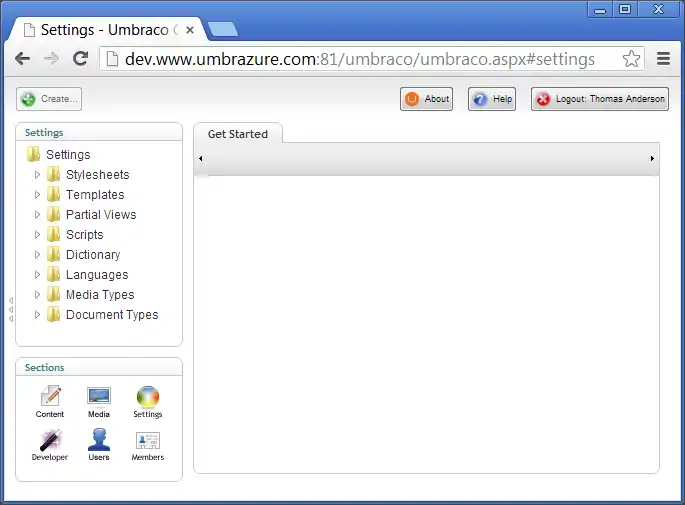Open the Help button

(x=492, y=99)
